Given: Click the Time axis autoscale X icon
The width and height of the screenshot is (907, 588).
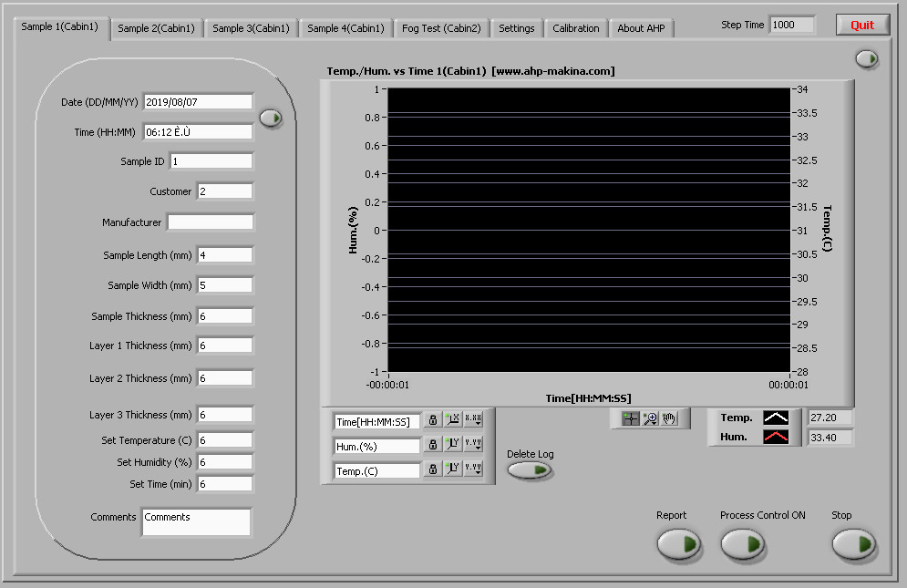Looking at the screenshot, I should coord(453,420).
